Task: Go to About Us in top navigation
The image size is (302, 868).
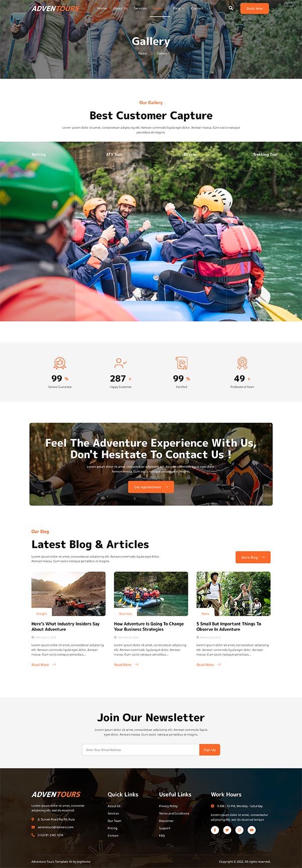Action: [x=120, y=8]
